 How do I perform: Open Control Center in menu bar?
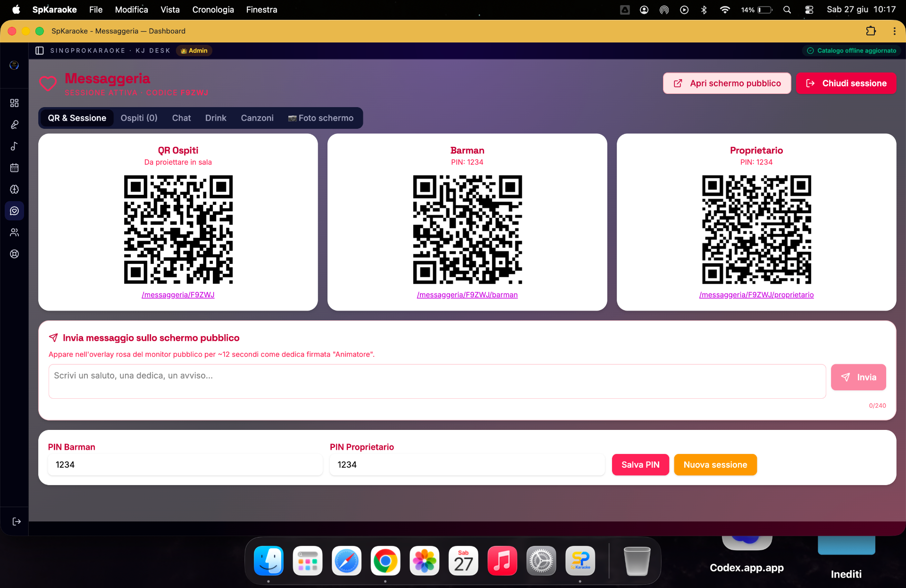pos(809,9)
